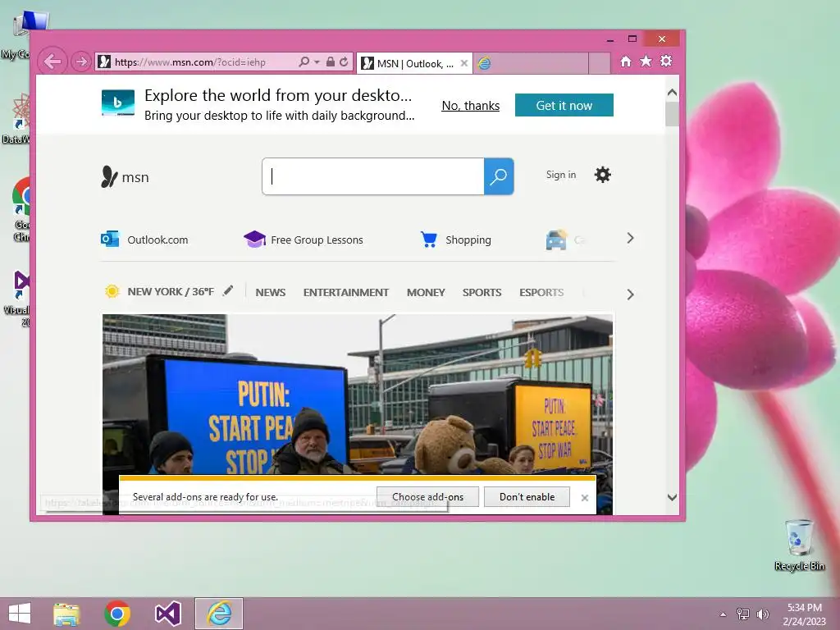Open the Putin protest news image

(358, 394)
